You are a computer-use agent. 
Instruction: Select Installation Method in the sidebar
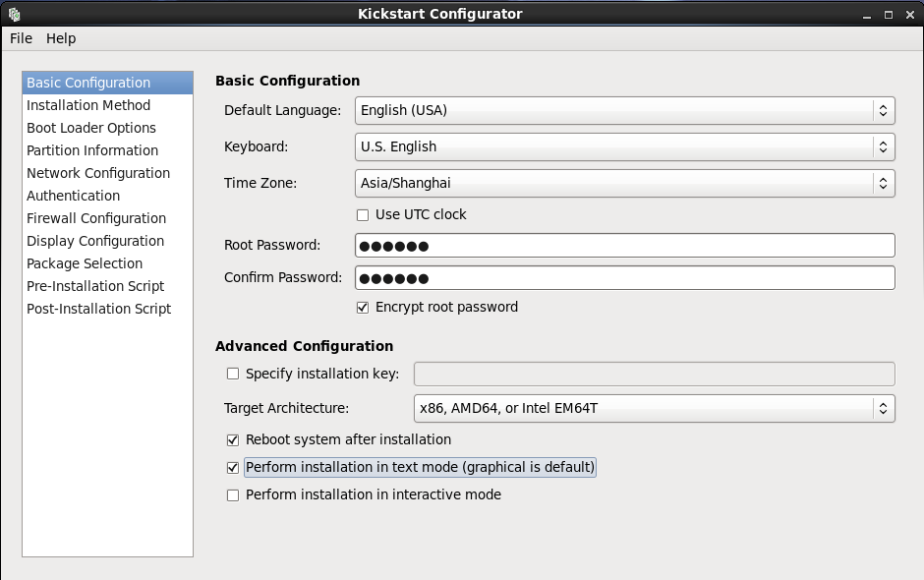coord(88,105)
